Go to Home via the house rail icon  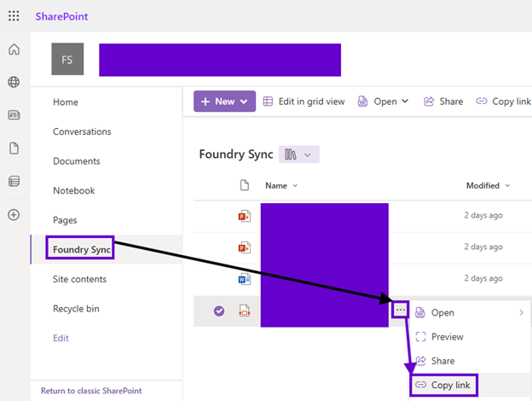[x=14, y=49]
